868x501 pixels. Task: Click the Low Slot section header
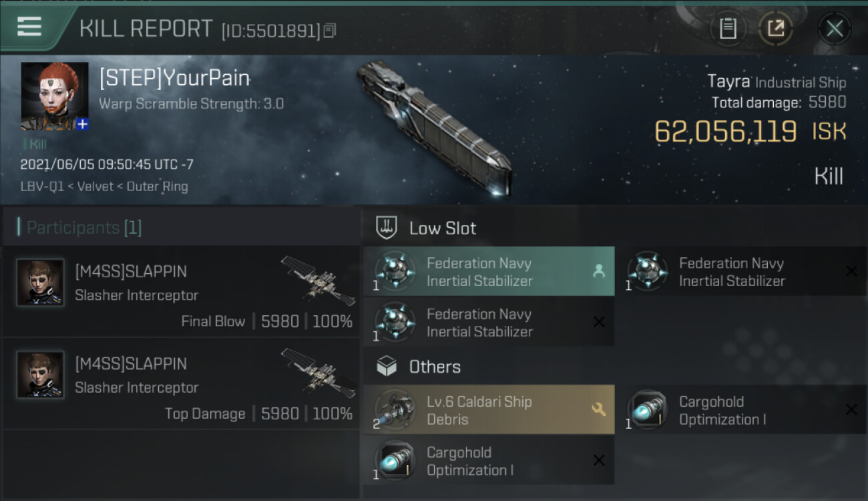443,228
